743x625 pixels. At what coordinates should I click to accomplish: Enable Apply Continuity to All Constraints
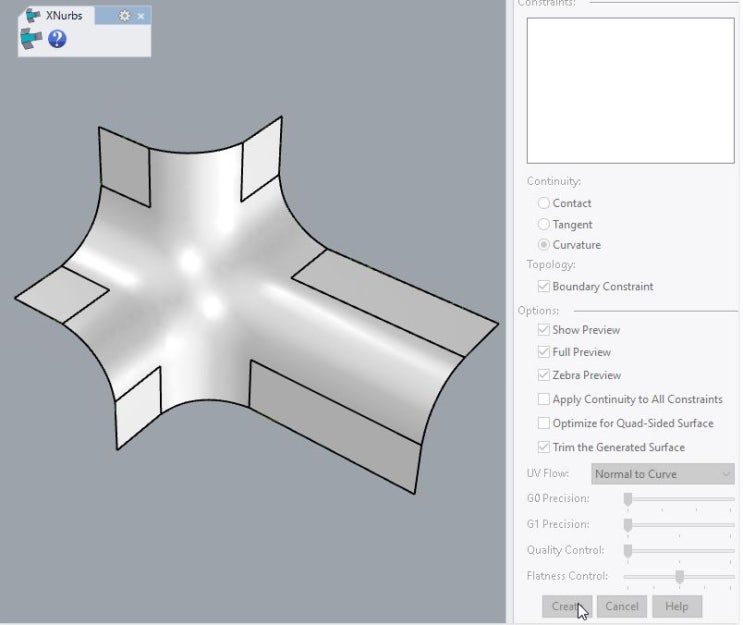pos(544,399)
